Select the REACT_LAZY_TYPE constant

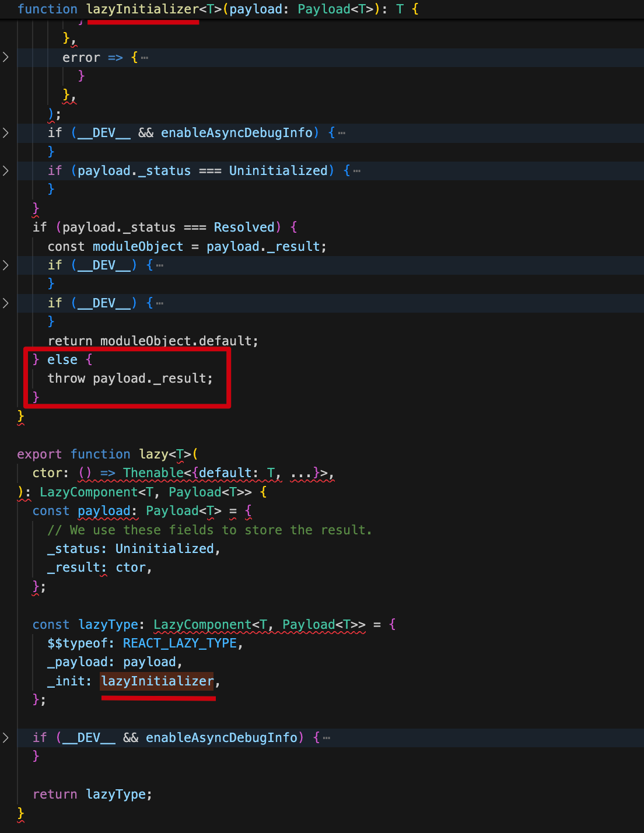tap(180, 643)
